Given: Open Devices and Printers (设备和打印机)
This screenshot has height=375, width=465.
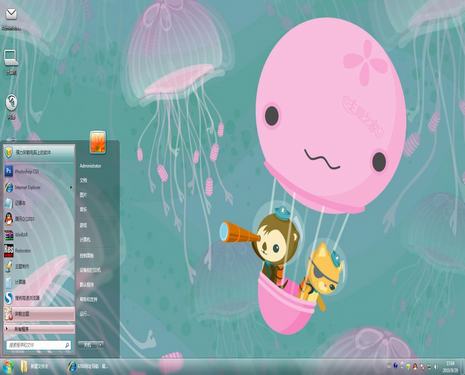Looking at the screenshot, I should 90,270.
